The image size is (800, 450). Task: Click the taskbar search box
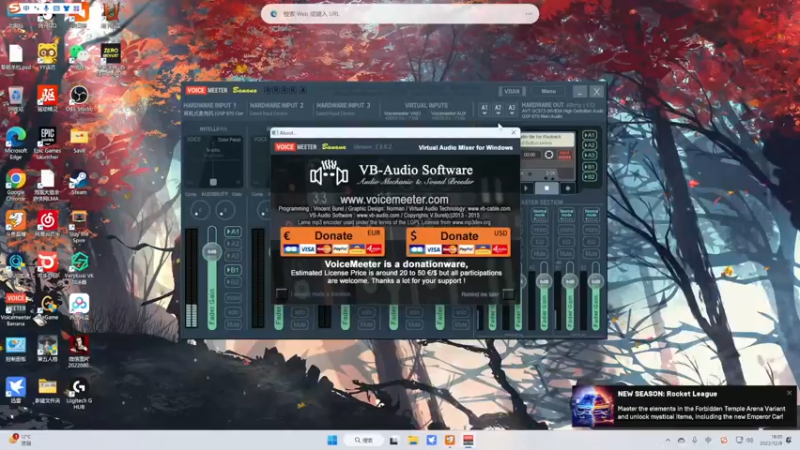click(364, 440)
